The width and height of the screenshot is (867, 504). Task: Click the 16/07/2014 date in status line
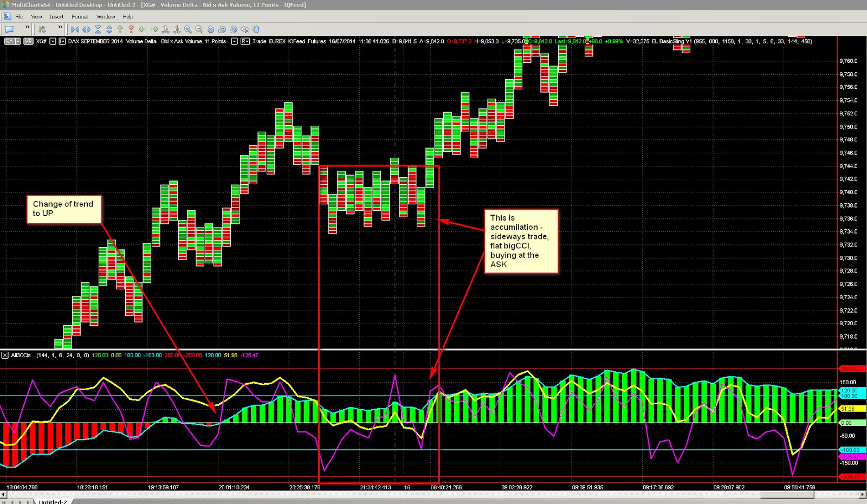[x=342, y=41]
